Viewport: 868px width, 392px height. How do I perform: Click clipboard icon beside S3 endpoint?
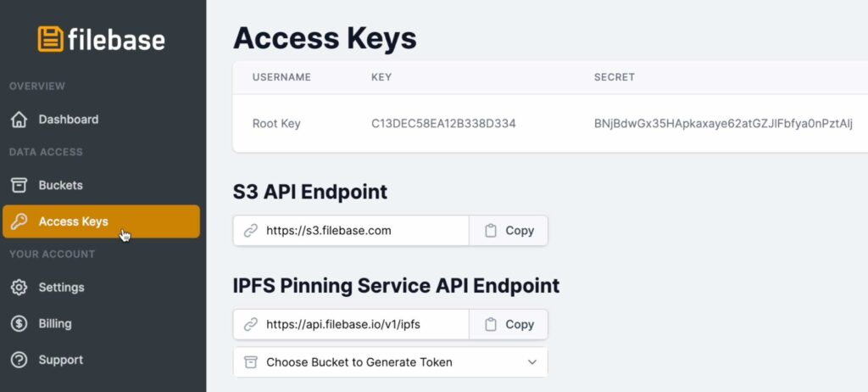click(x=491, y=231)
